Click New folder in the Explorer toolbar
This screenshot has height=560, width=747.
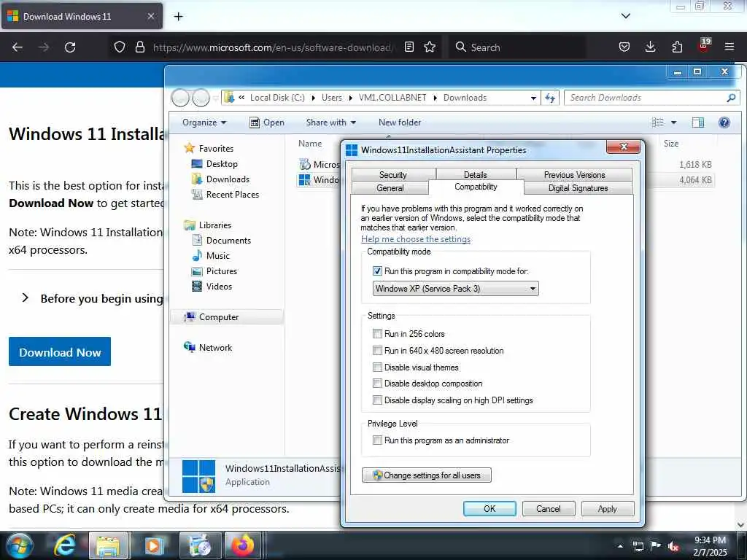point(400,122)
